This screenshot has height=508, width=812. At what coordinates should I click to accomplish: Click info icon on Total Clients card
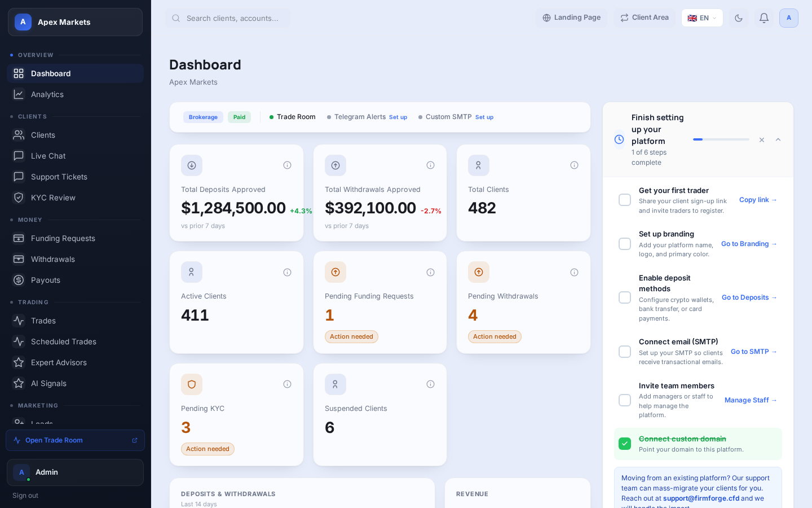(x=574, y=165)
